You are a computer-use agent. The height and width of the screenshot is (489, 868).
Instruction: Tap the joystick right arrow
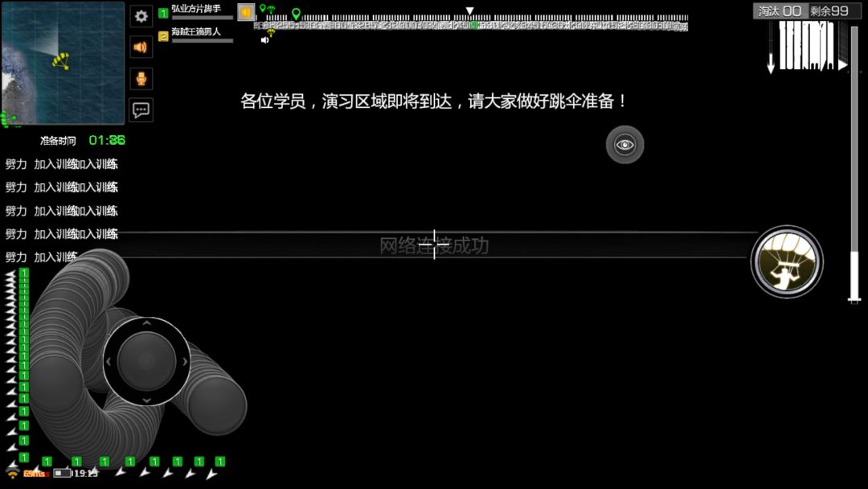[185, 362]
